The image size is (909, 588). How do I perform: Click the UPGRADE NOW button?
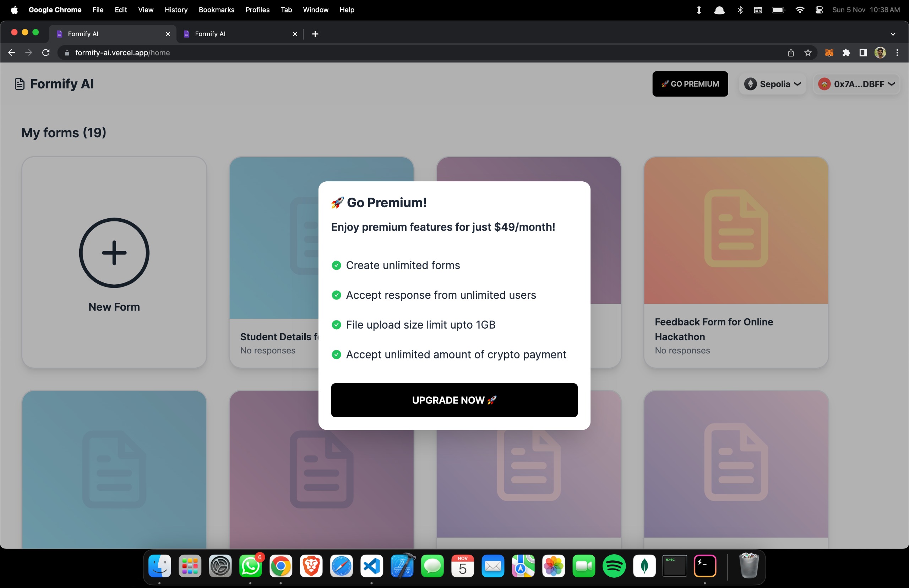454,400
